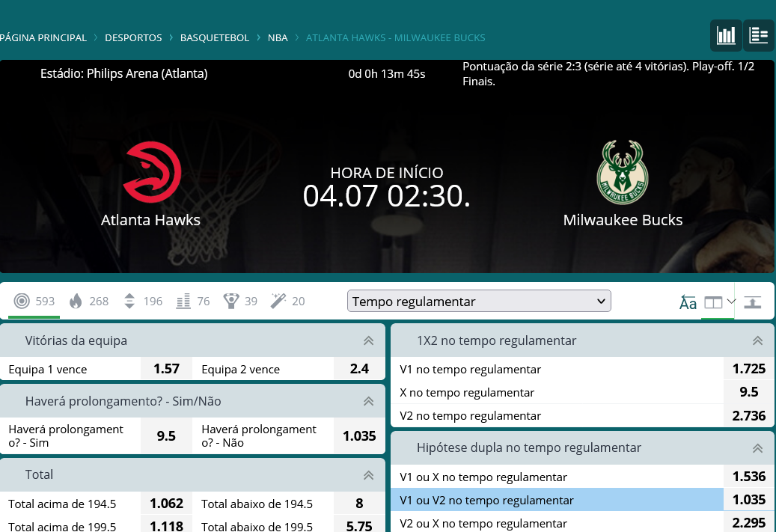Click the countdown timer 0d 0h 13m 45s

(387, 74)
